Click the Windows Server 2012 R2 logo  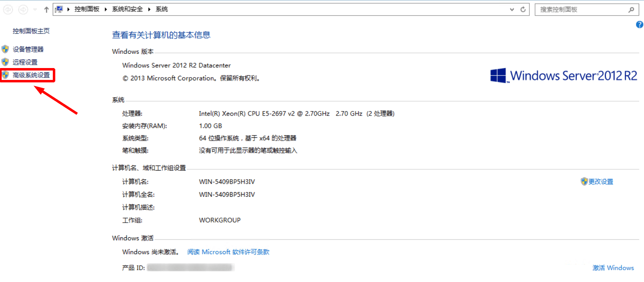pos(564,76)
